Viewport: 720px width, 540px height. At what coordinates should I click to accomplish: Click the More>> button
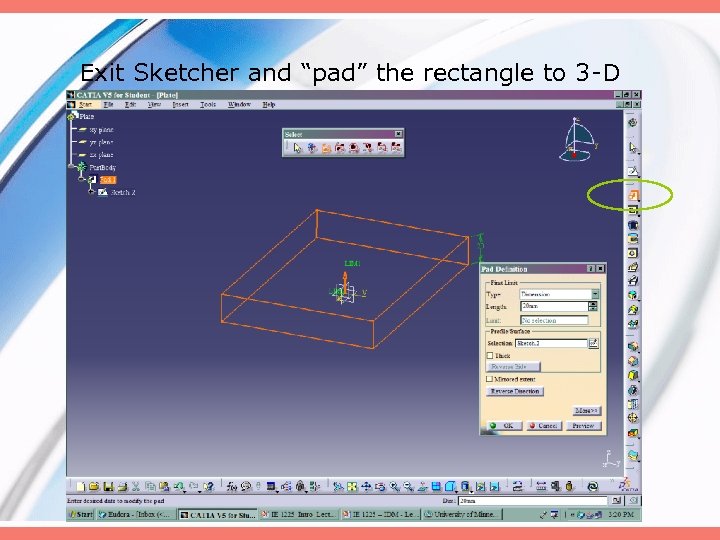pos(586,410)
